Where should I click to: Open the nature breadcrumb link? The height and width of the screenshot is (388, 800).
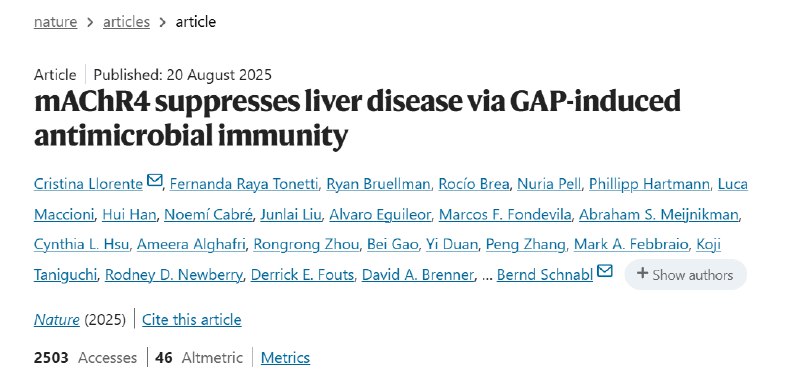click(x=55, y=22)
